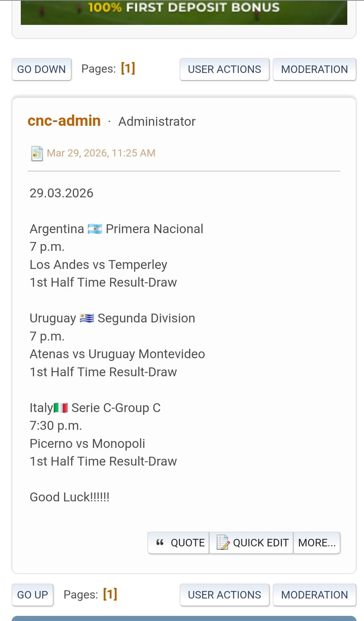
Task: Click the post document icon beside the date
Action: (x=37, y=153)
